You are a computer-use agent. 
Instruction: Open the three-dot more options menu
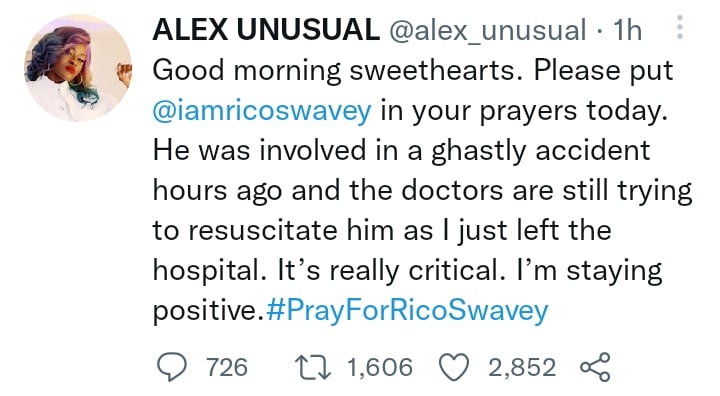[680, 27]
